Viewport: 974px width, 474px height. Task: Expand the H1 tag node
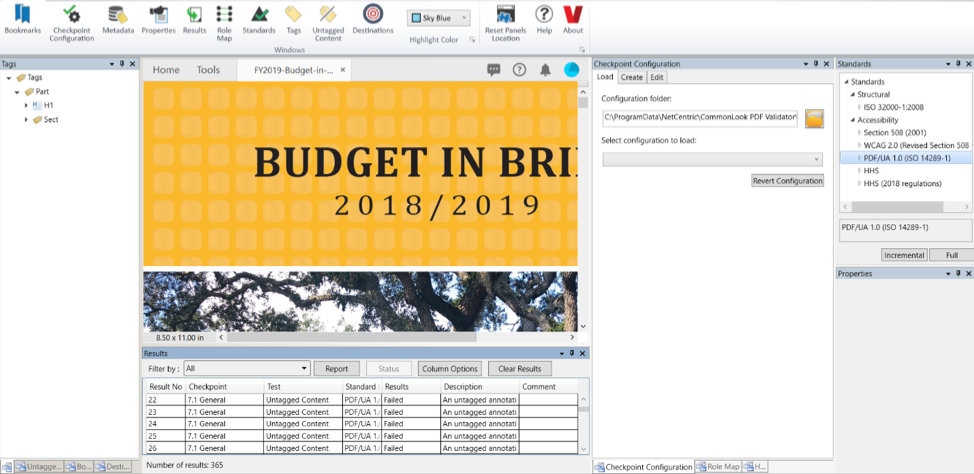click(x=26, y=106)
